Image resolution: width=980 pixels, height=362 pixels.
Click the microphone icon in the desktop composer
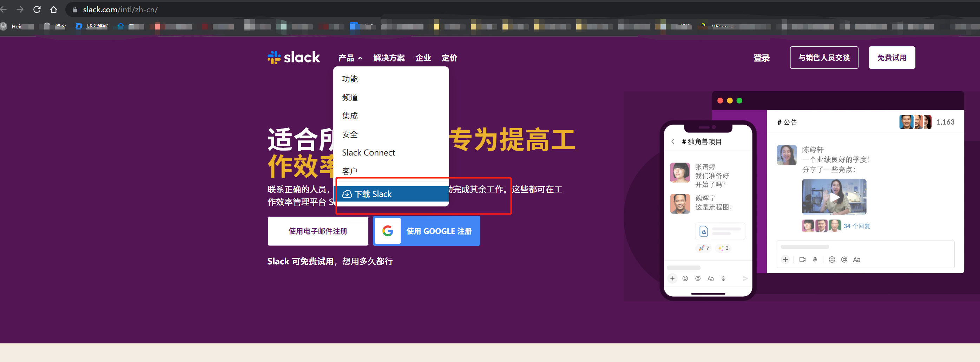pyautogui.click(x=815, y=259)
